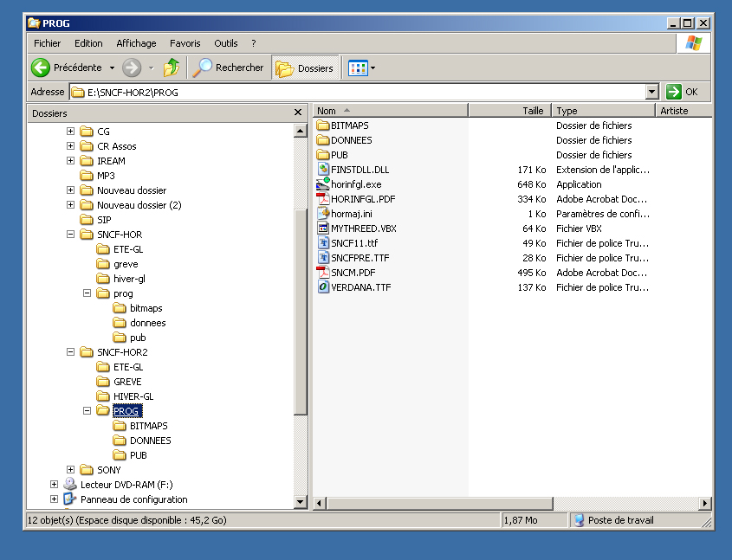
Task: Click the greve folder icon under SNCF-HOR
Action: pyautogui.click(x=103, y=264)
